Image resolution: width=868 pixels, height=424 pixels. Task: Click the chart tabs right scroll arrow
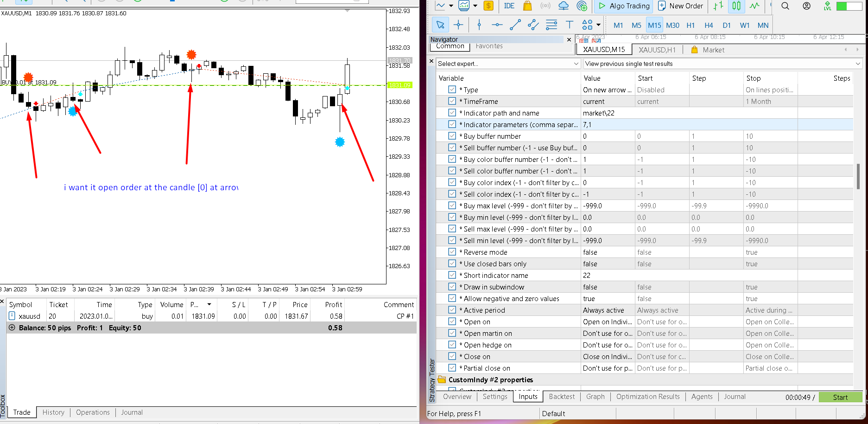coord(857,50)
